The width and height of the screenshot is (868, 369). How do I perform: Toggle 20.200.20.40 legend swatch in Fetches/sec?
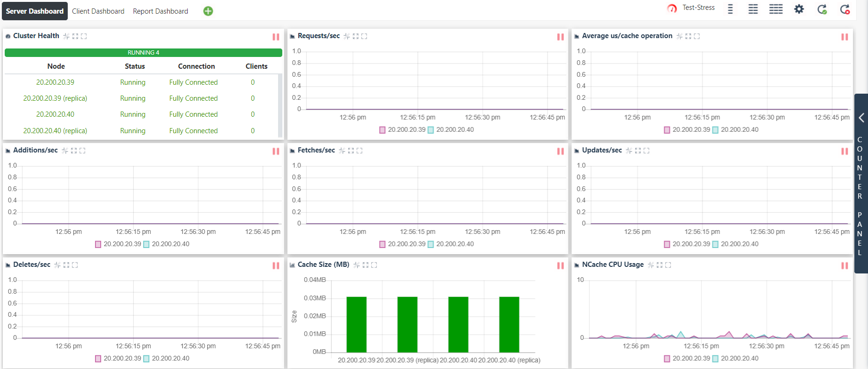tap(430, 244)
